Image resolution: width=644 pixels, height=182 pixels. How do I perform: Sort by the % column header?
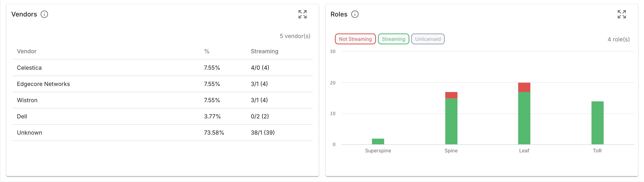pos(207,51)
